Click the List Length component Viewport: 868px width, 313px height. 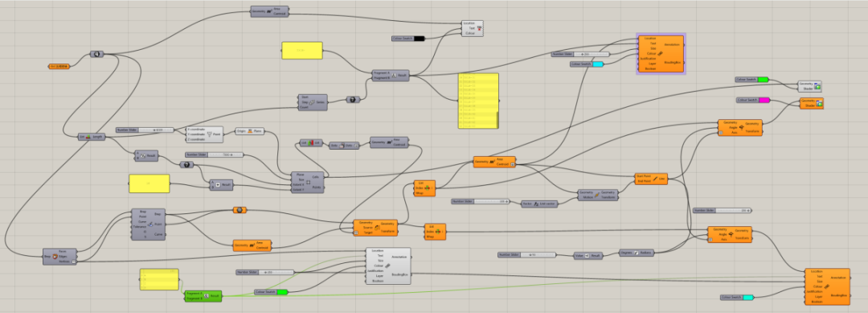(92, 136)
